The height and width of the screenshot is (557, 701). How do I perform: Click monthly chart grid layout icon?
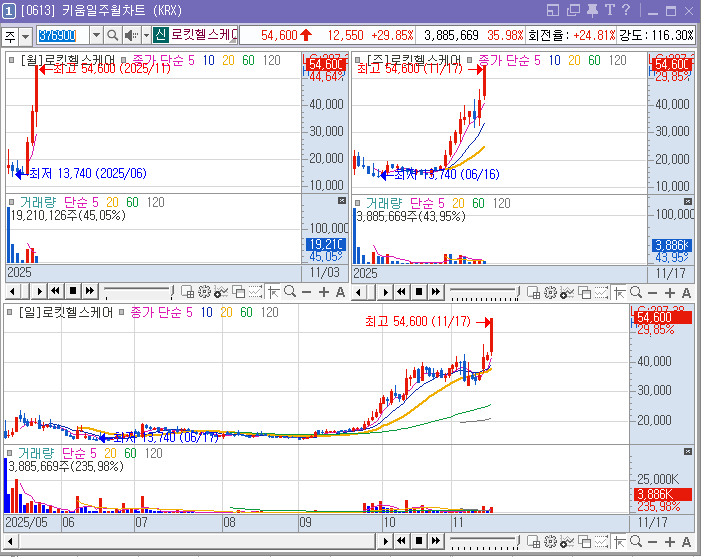[x=187, y=292]
